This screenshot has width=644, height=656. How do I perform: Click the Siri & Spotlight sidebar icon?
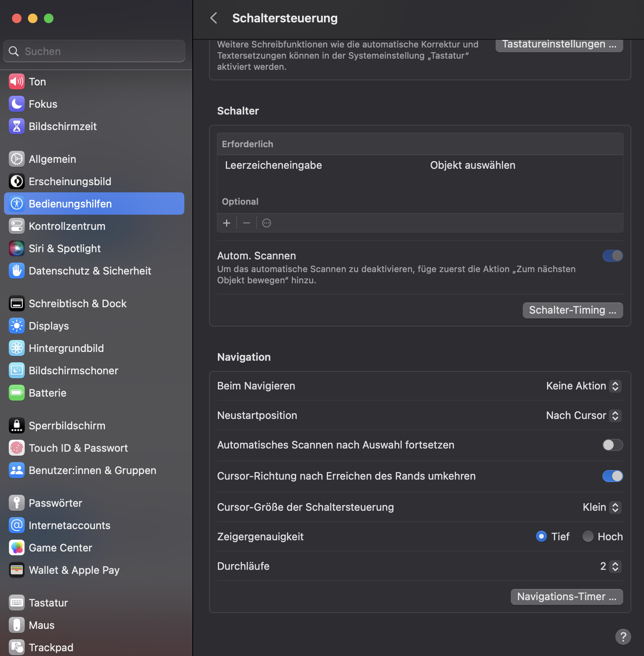coord(17,249)
